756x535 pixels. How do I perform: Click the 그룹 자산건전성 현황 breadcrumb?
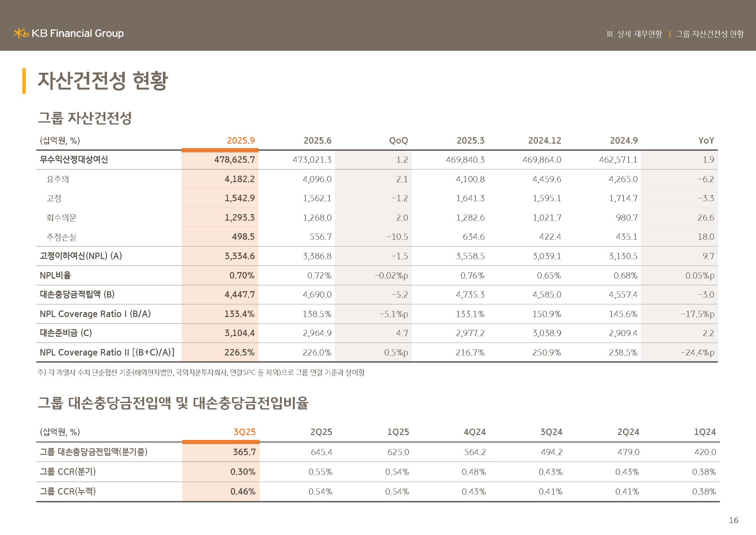[x=709, y=34]
